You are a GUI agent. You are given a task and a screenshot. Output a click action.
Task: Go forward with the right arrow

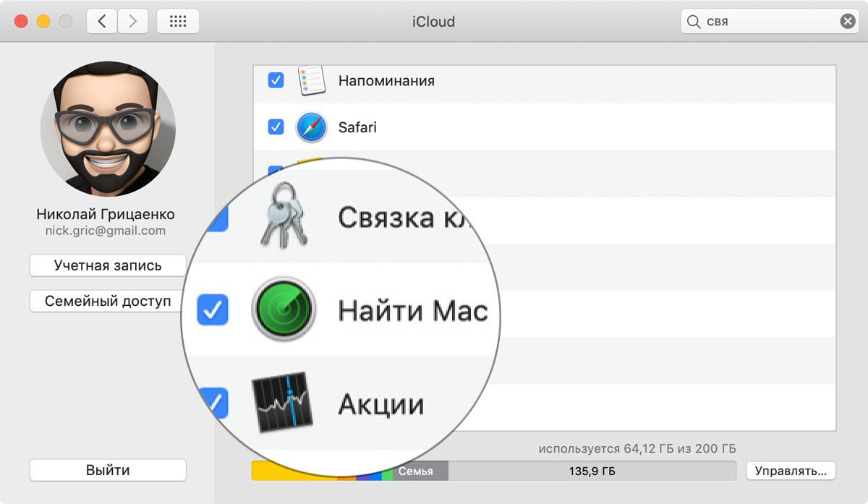point(132,22)
